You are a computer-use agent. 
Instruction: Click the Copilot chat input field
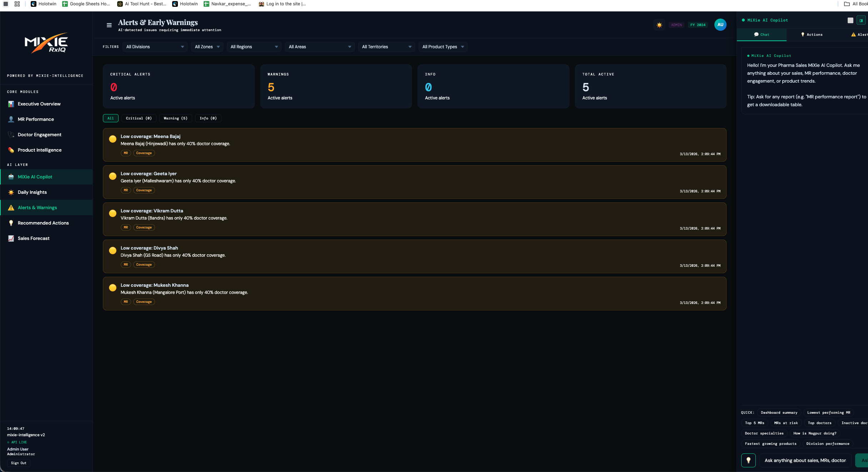point(805,461)
